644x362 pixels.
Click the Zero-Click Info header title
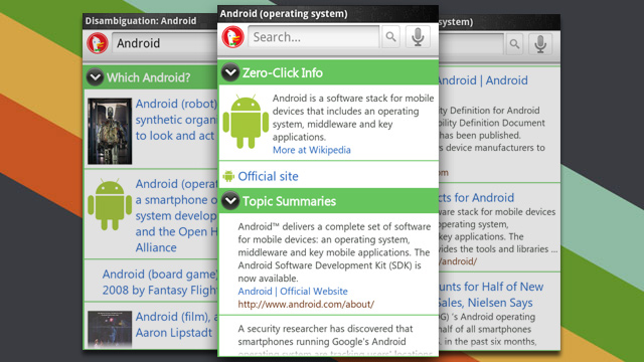tap(282, 73)
